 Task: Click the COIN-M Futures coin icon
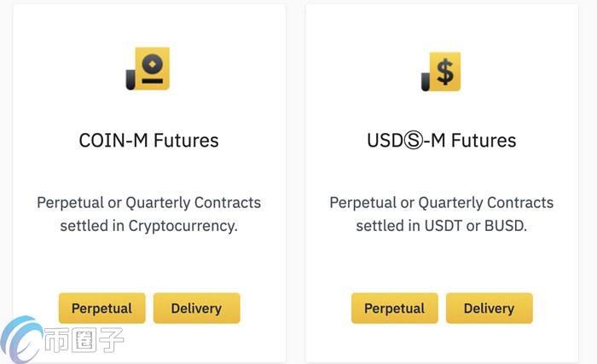coord(148,68)
